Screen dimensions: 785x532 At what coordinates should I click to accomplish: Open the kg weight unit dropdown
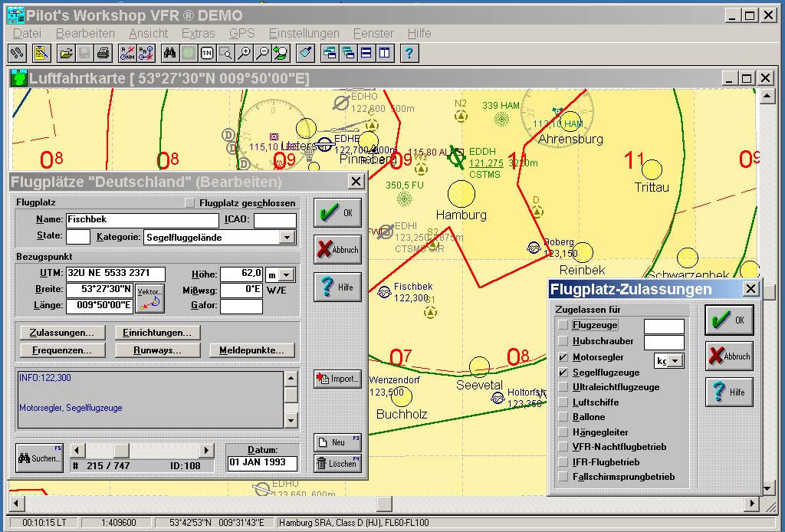click(x=675, y=361)
